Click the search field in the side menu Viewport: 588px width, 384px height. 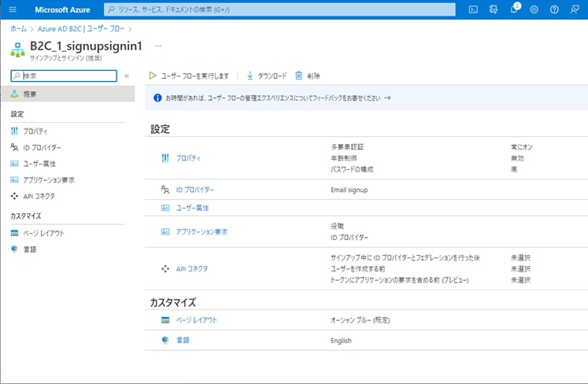tap(64, 76)
